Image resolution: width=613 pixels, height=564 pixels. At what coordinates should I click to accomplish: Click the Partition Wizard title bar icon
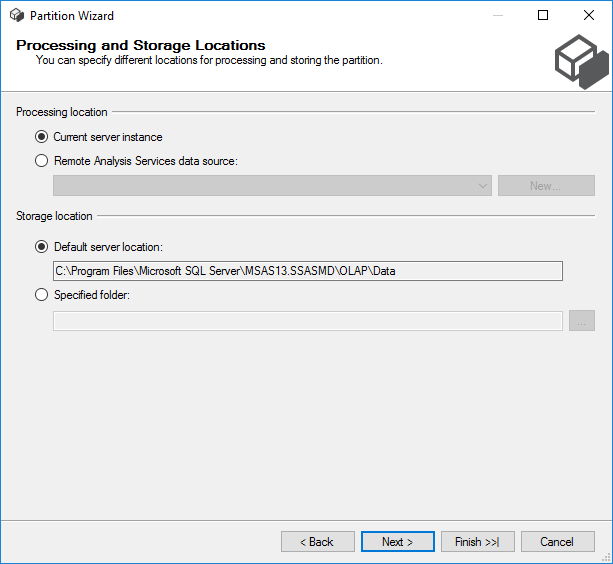[16, 16]
